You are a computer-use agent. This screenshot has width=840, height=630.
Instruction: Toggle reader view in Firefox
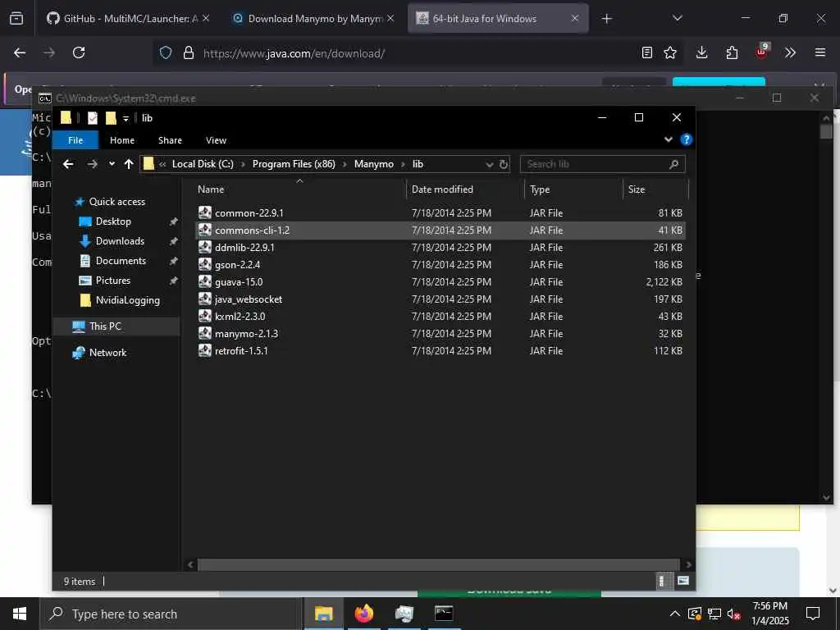(x=647, y=52)
